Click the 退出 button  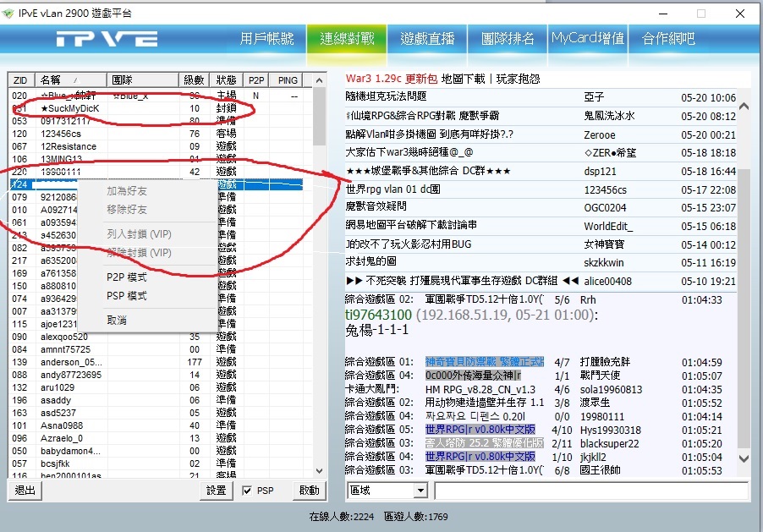point(25,491)
